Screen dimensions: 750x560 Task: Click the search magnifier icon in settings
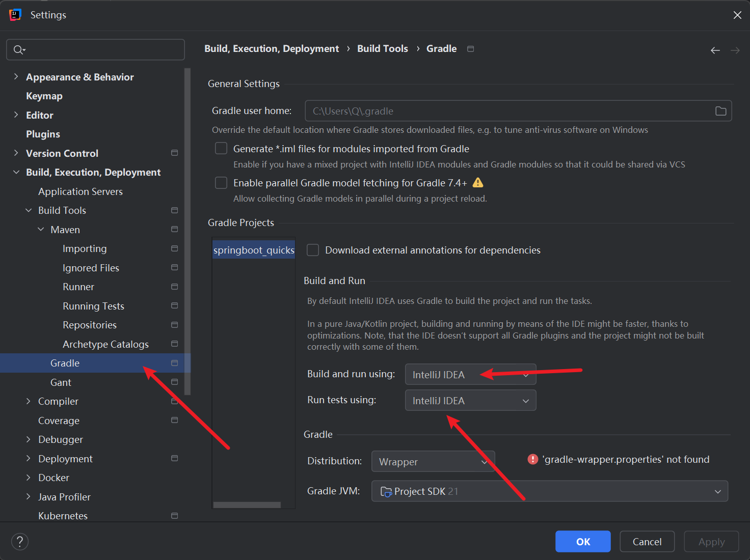coord(18,49)
